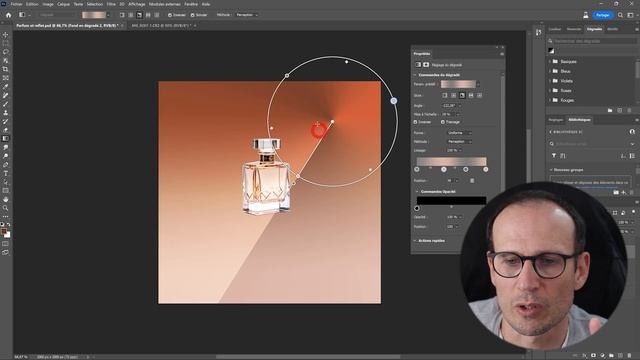This screenshot has height=360, width=640.
Task: Select the Crop tool
Action: tap(5, 69)
